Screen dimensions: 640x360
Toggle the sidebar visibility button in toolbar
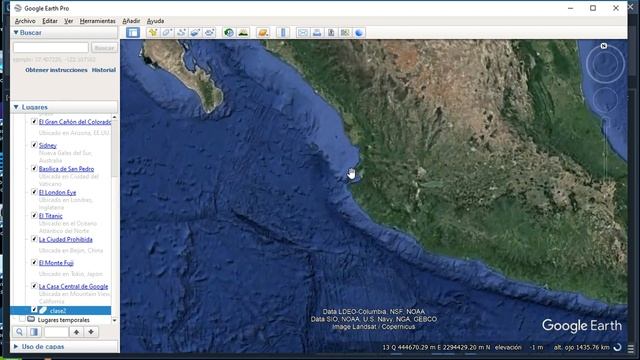click(133, 33)
